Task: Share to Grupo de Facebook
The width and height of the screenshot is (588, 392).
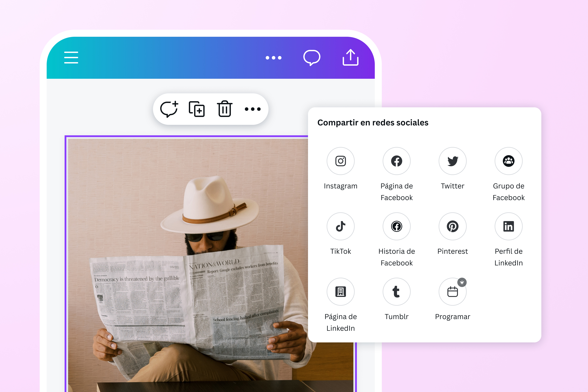Action: click(x=509, y=161)
